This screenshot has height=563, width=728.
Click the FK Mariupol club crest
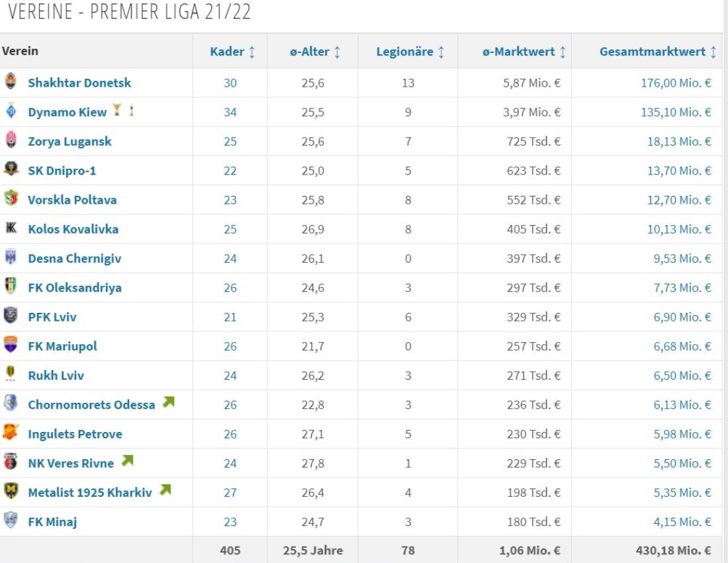pyautogui.click(x=11, y=345)
